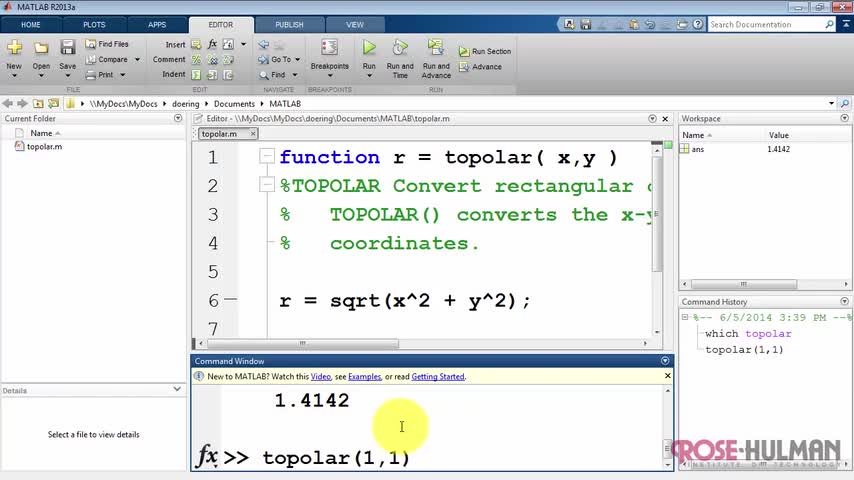Click the Workspace horizontal scrollbar
The height and width of the screenshot is (480, 854).
pyautogui.click(x=743, y=284)
